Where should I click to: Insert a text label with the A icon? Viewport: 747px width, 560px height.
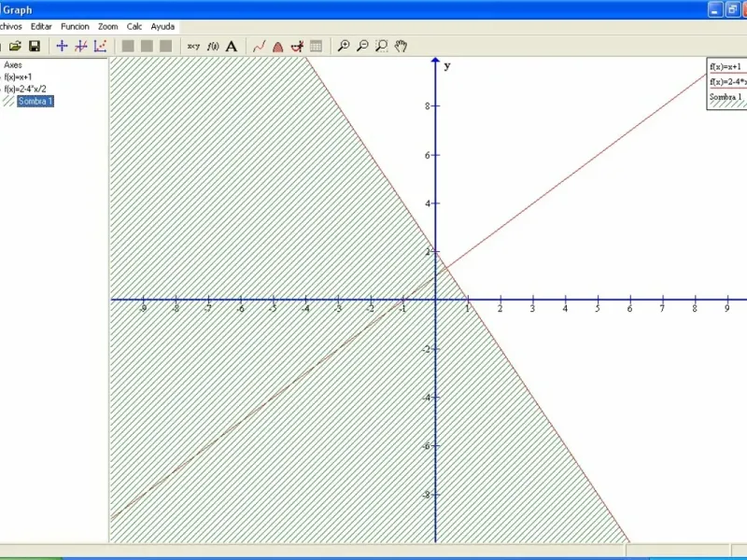tap(232, 46)
